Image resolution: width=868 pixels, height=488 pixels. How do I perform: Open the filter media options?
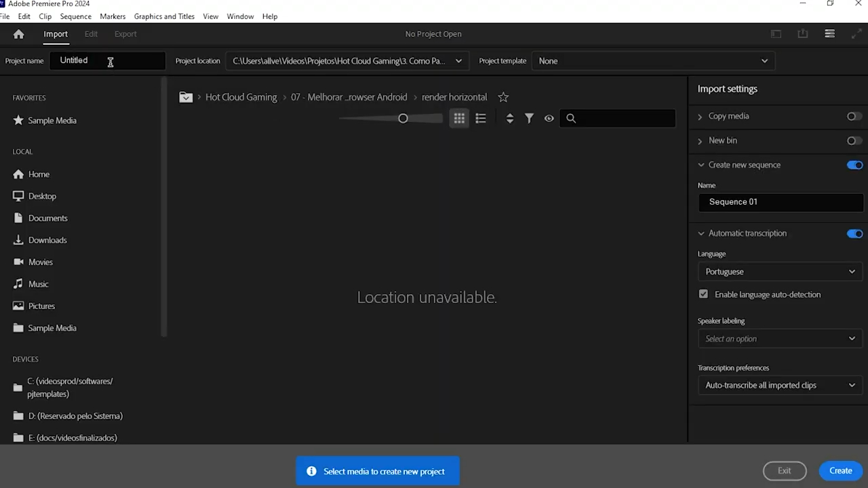coord(530,118)
